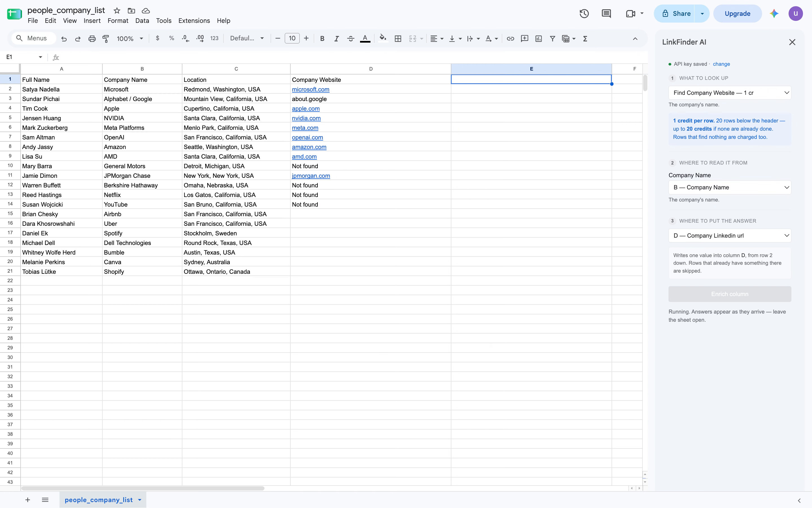Open the text wrapping options

473,39
